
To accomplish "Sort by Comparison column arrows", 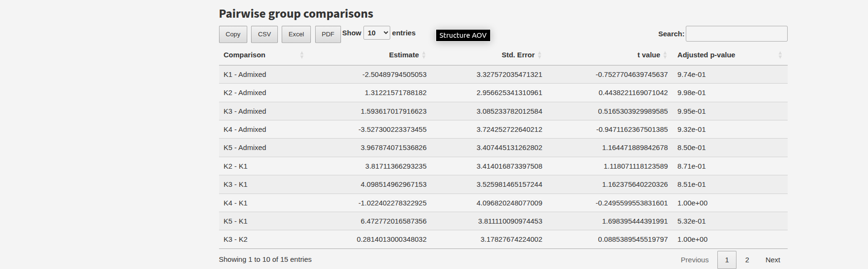I will click(x=302, y=55).
